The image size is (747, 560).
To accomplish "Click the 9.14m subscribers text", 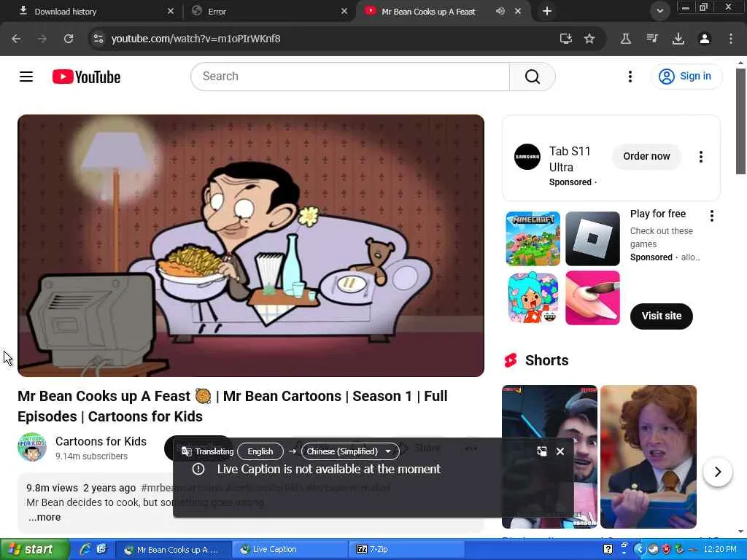I will point(91,456).
